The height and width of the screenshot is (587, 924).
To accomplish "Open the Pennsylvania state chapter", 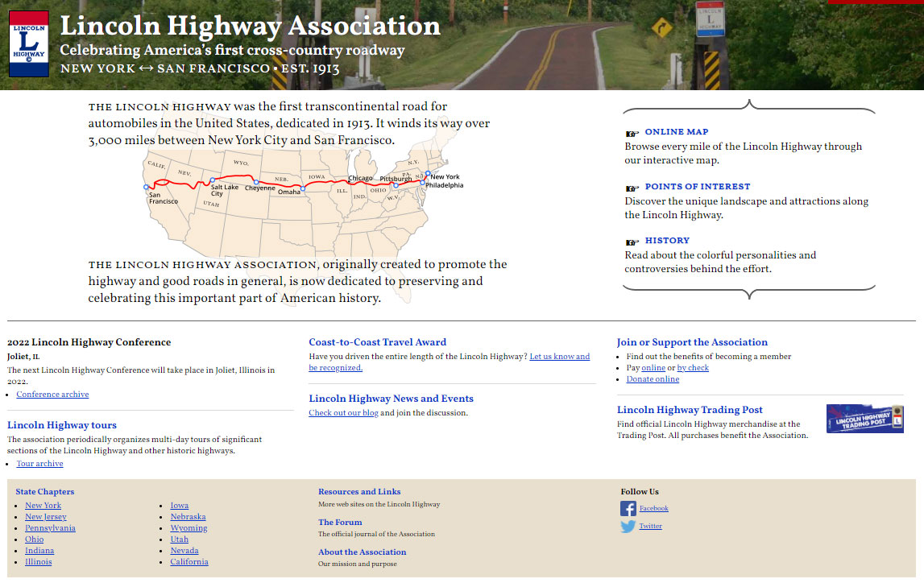I will pos(50,528).
